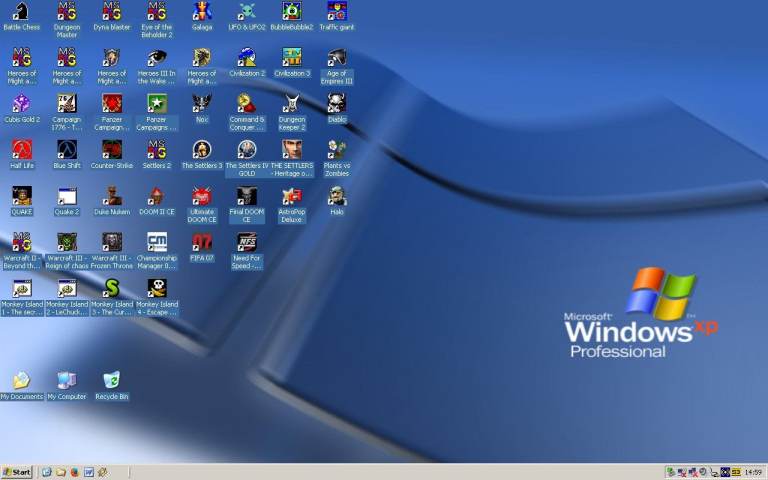
Task: Open the Recycle Bin
Action: pos(112,381)
